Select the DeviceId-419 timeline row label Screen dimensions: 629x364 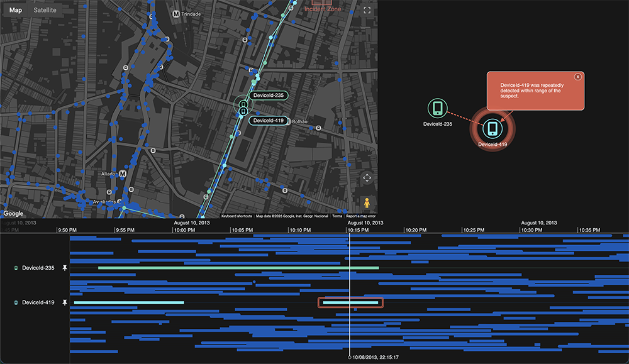(38, 302)
